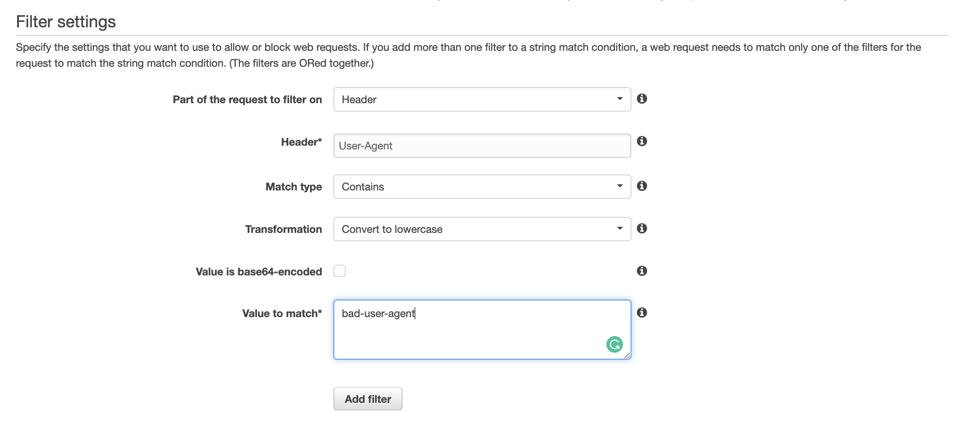Click the Match type label

tap(294, 187)
